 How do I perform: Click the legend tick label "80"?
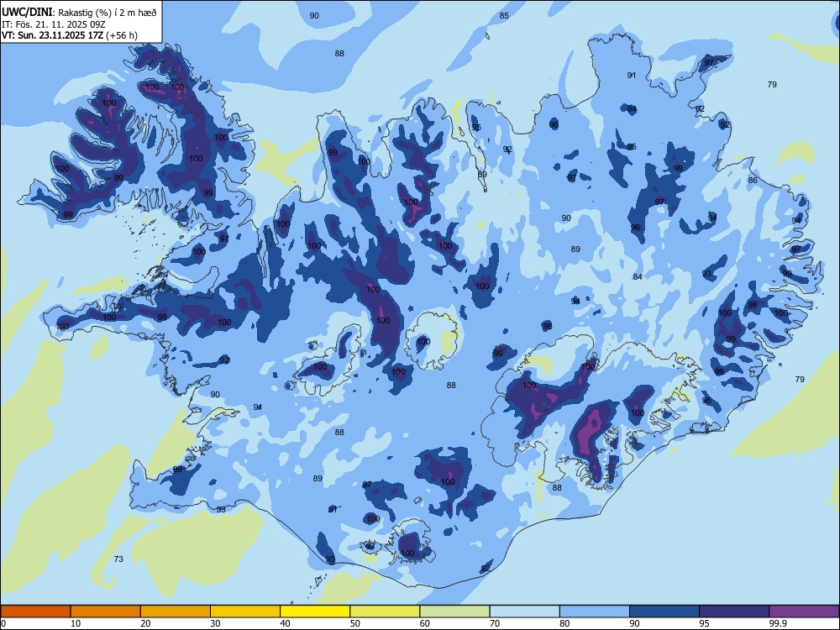(x=564, y=623)
